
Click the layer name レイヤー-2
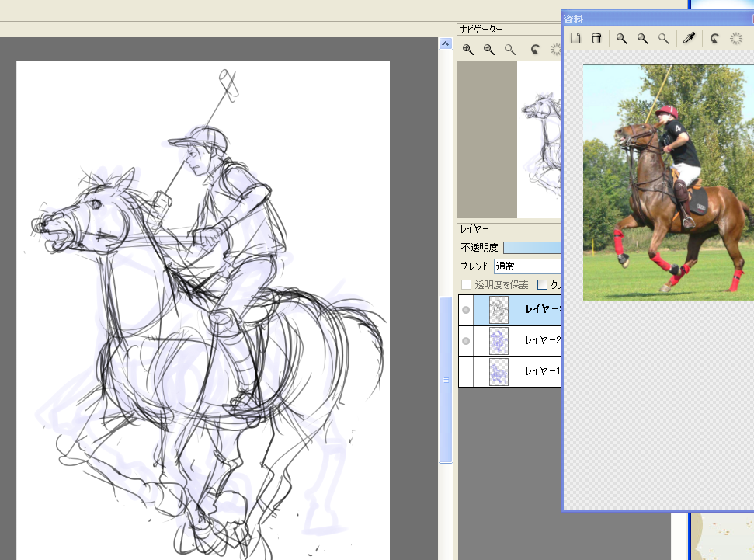543,340
